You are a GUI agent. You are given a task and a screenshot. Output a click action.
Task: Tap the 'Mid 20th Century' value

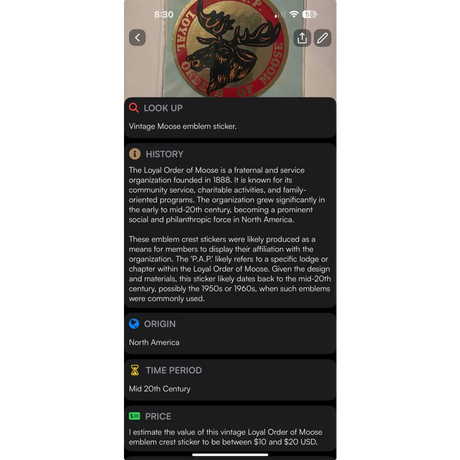pyautogui.click(x=160, y=389)
